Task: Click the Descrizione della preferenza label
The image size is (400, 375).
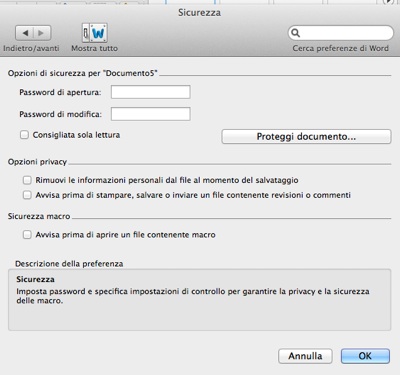Action: pos(69,264)
